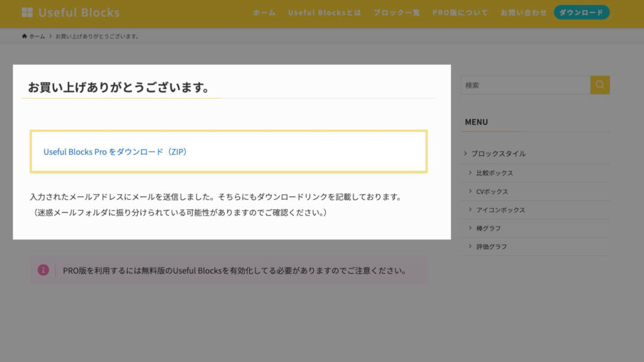The image size is (644, 362).
Task: Go to ブロック一覧 page
Action: click(x=396, y=13)
